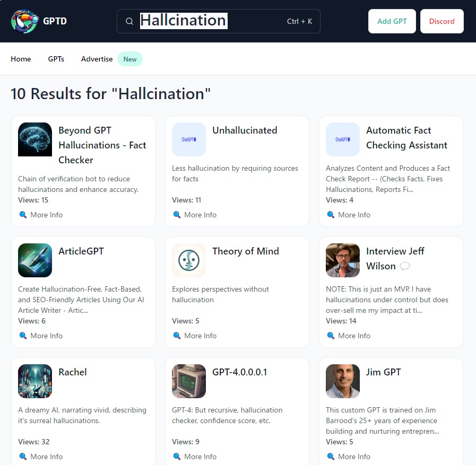Viewport: 476px width, 465px height.
Task: Open the Beyond GPT Hallucinations brain thumbnail
Action: pos(35,139)
